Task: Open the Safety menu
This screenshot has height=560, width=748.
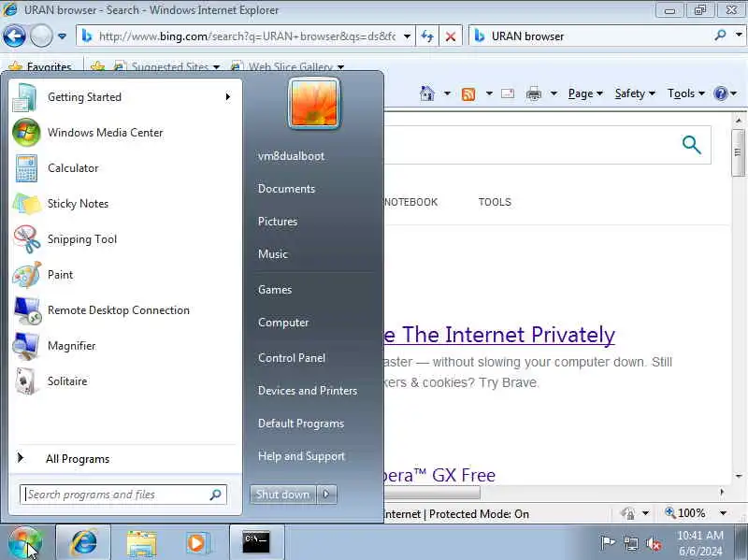Action: 635,93
